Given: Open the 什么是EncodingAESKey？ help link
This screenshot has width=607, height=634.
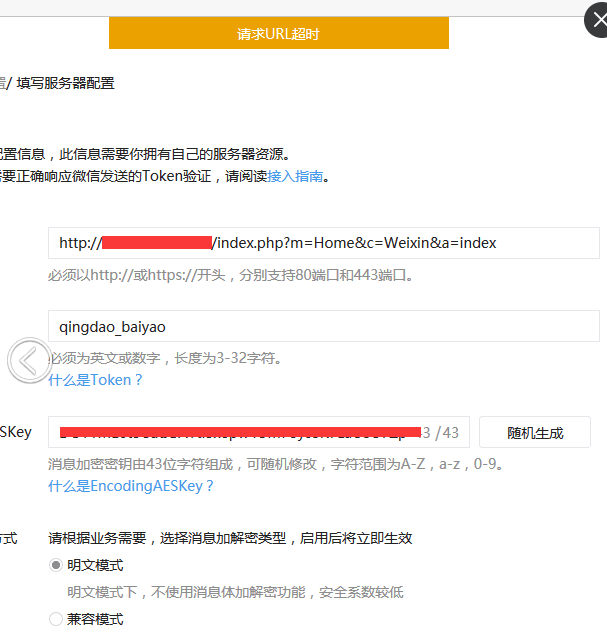Looking at the screenshot, I should point(131,486).
